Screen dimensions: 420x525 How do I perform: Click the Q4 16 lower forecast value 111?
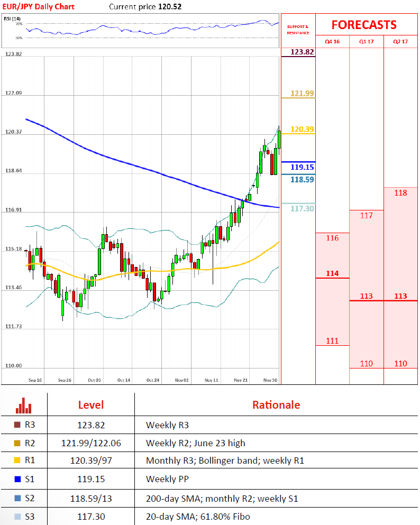[332, 341]
